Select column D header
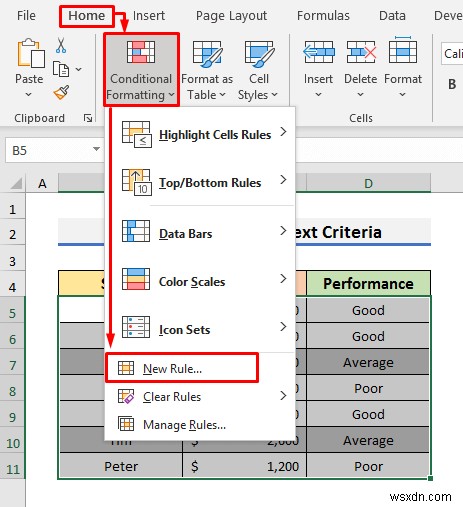The width and height of the screenshot is (463, 507). point(368,183)
